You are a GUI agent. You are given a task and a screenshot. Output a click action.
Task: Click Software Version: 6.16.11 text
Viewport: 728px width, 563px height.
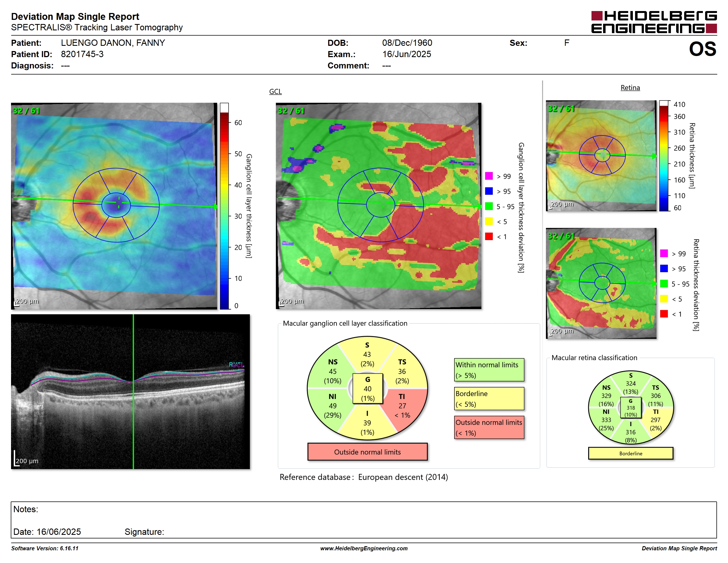click(45, 548)
